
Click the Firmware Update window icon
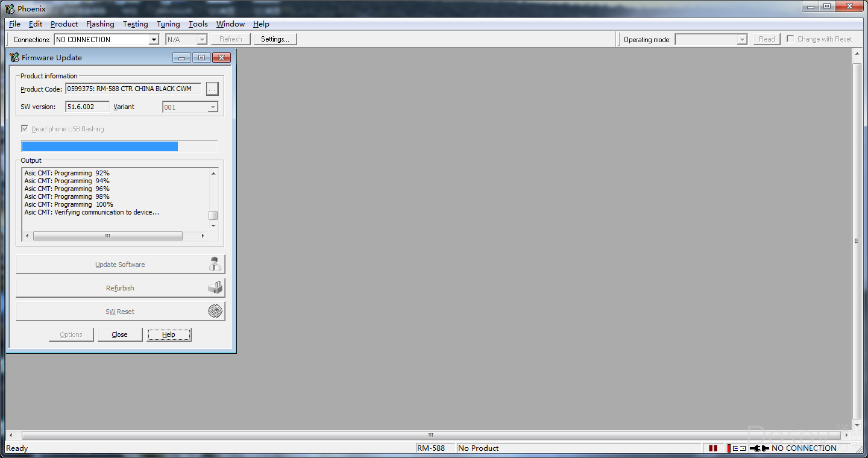(x=14, y=57)
